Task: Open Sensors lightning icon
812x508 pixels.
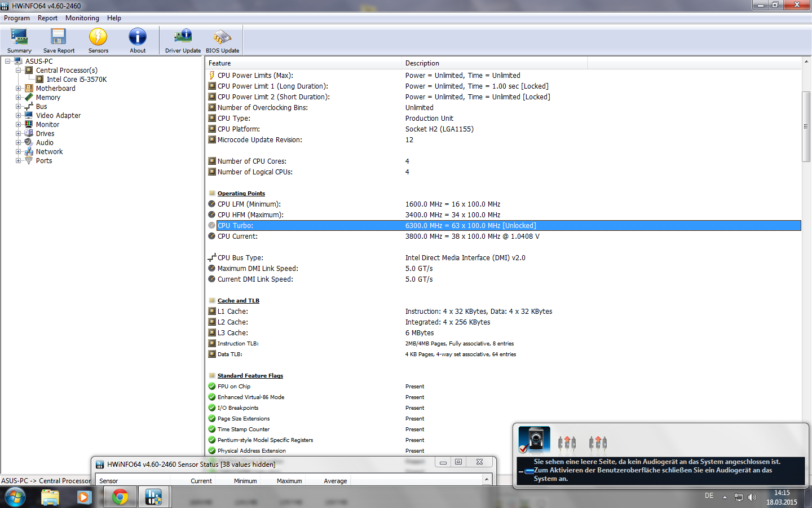Action: pyautogui.click(x=98, y=40)
